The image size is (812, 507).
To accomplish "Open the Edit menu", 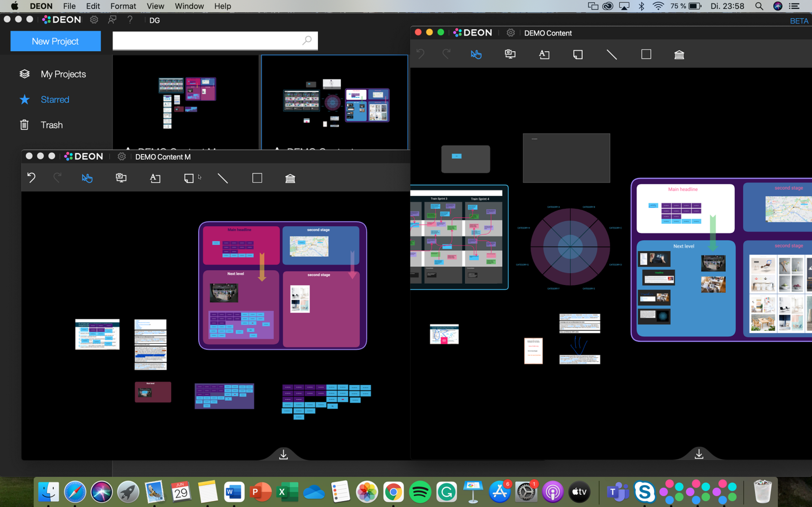I will coord(93,6).
